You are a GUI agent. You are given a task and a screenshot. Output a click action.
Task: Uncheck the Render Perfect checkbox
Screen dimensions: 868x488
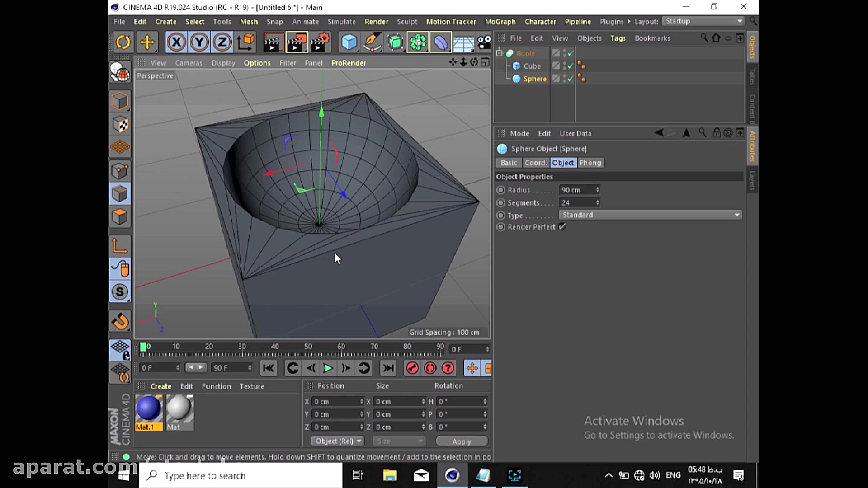tap(562, 227)
